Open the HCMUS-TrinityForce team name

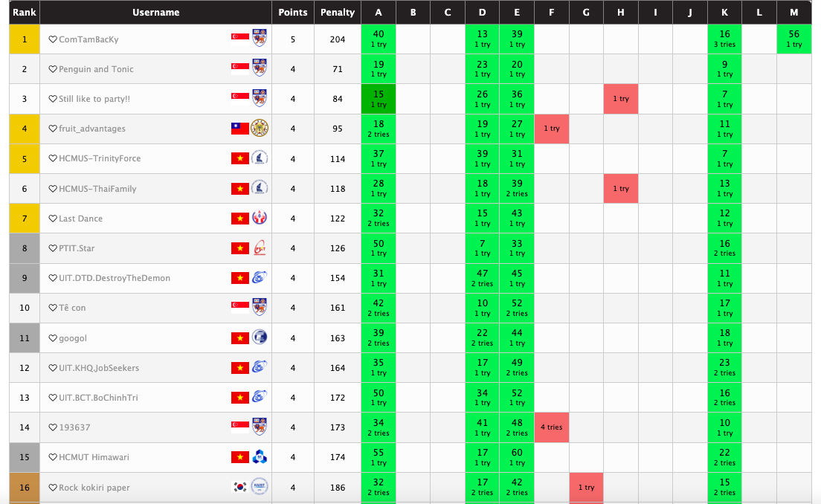[x=100, y=158]
